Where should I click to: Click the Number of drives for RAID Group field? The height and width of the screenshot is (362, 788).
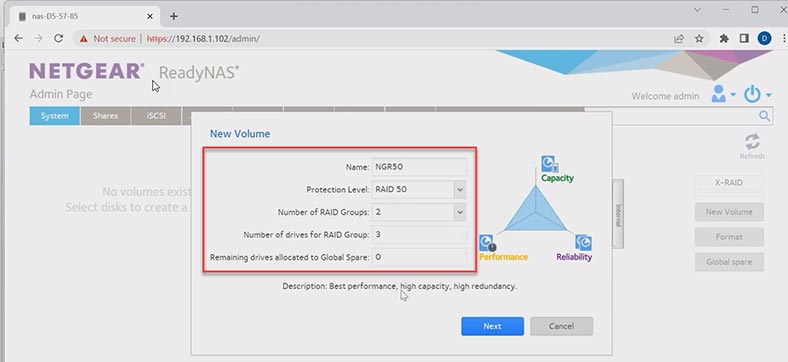tap(419, 235)
